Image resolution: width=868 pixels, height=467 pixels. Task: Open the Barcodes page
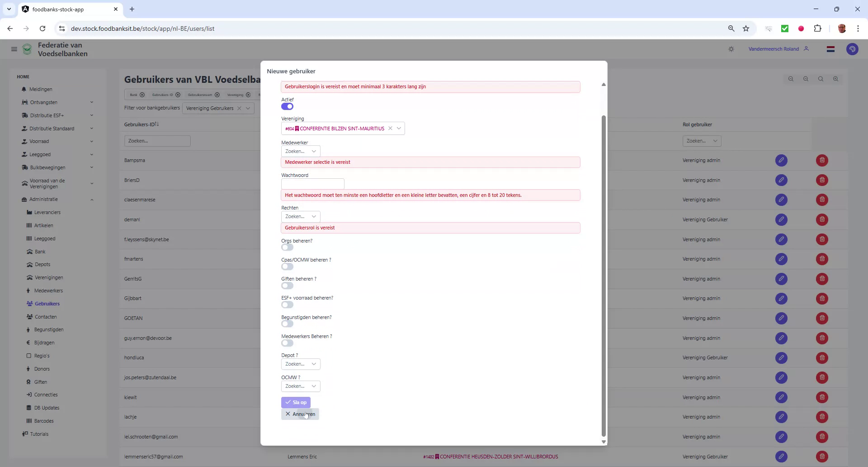coord(43,421)
